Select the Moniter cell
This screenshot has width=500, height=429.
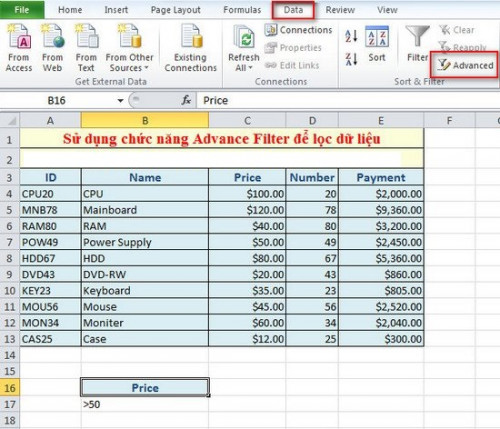[x=145, y=323]
